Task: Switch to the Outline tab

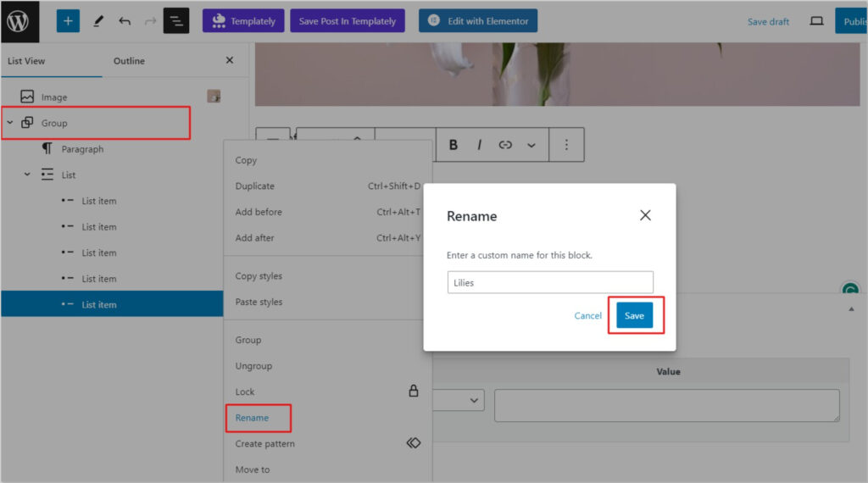Action: (129, 61)
